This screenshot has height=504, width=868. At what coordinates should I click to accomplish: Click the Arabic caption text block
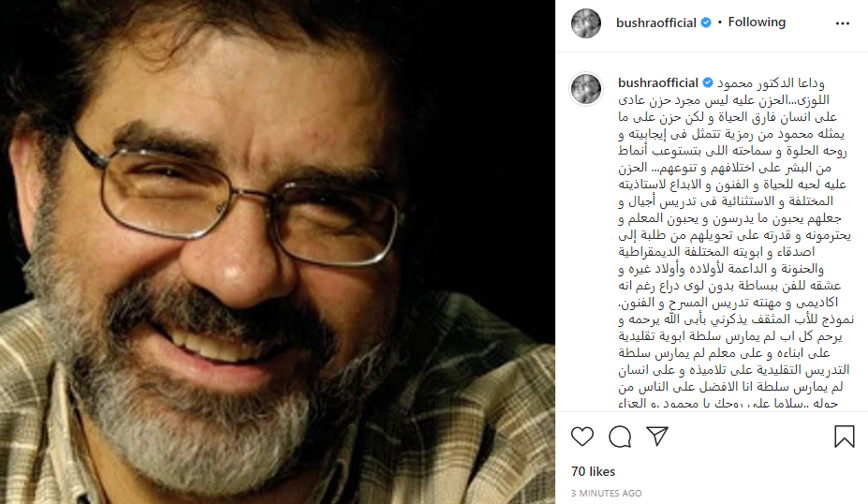[x=735, y=243]
